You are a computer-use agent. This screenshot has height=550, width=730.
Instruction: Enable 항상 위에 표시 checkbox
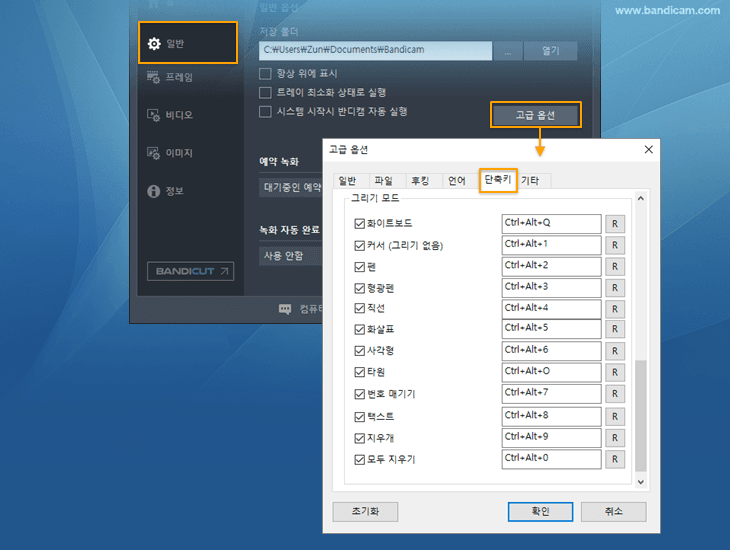pyautogui.click(x=265, y=74)
